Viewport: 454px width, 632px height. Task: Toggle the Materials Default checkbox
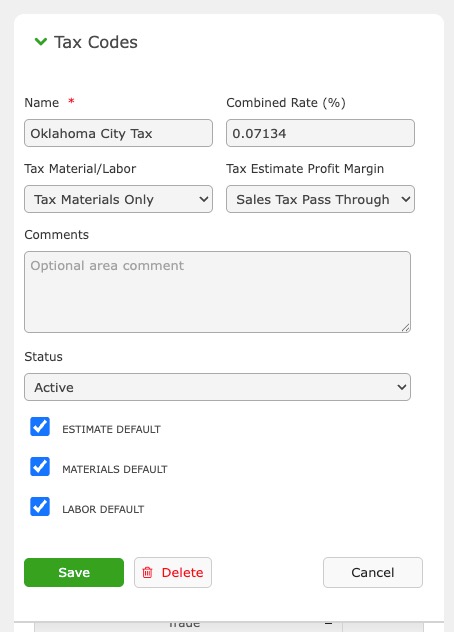click(40, 466)
